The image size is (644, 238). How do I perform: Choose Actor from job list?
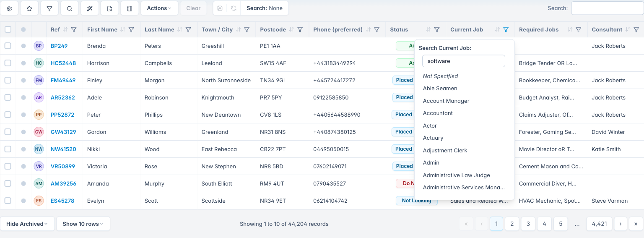430,126
